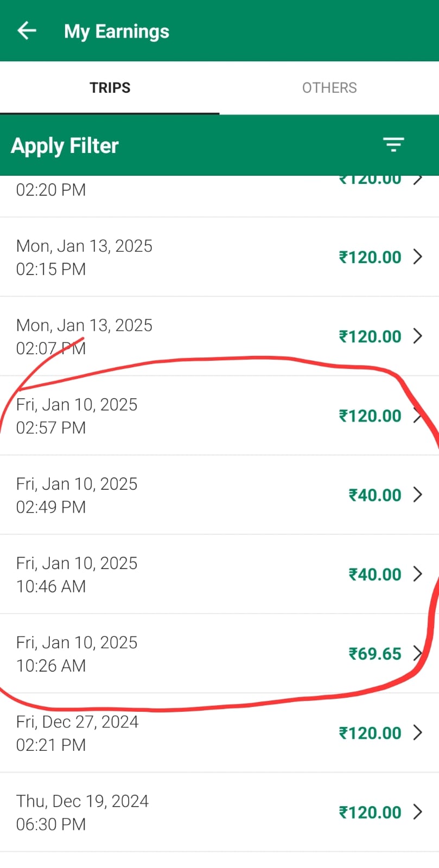
Task: View the ₹120.00 earning on Dec 19, 2024
Action: (x=370, y=812)
